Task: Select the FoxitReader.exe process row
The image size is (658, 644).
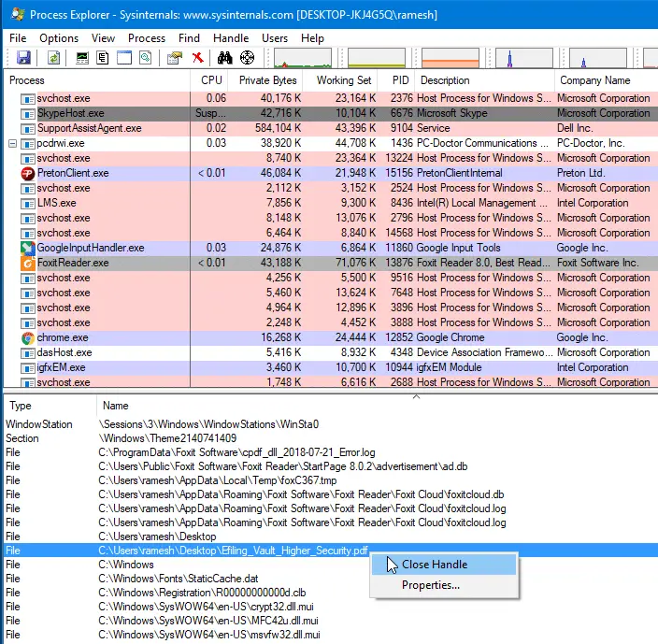Action: (331, 263)
